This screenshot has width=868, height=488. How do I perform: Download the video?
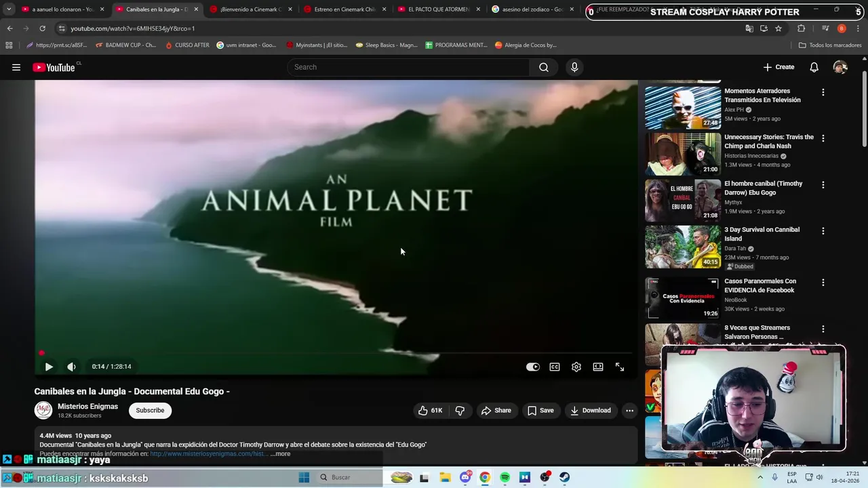click(x=591, y=410)
